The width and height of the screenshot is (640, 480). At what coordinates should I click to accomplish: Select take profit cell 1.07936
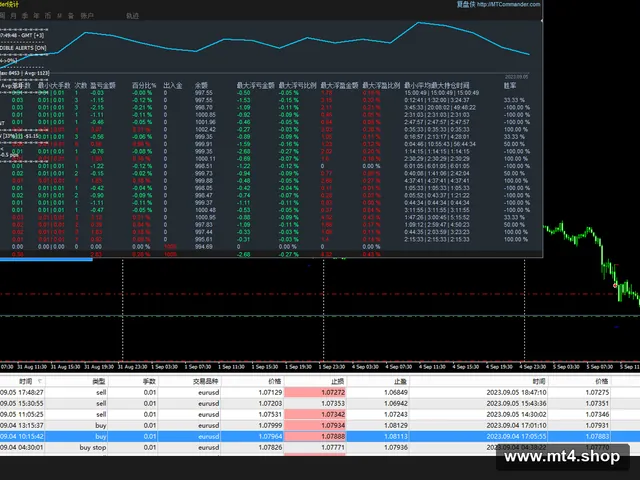(x=396, y=448)
